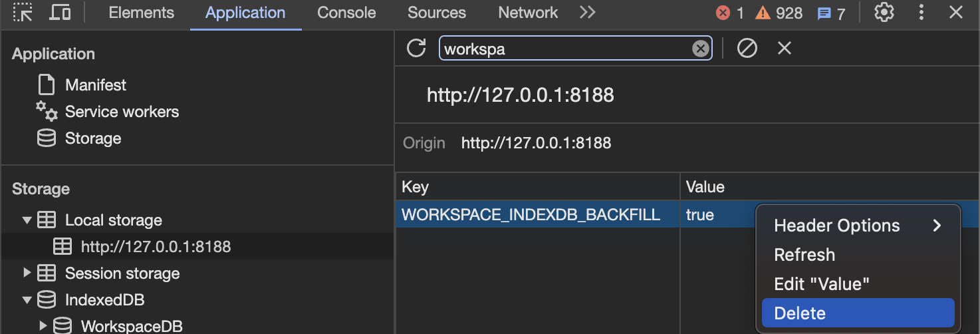
Task: Select Edit "Value" in context menu
Action: [x=822, y=284]
